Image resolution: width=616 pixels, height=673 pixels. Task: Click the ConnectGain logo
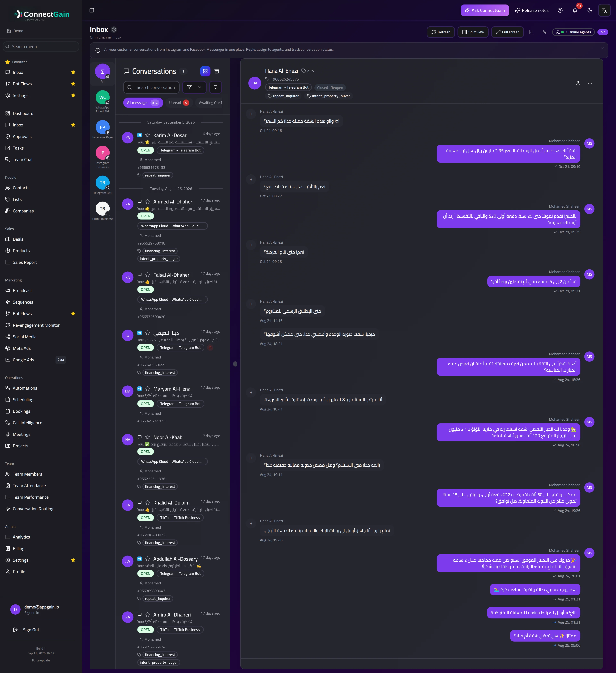click(x=41, y=15)
